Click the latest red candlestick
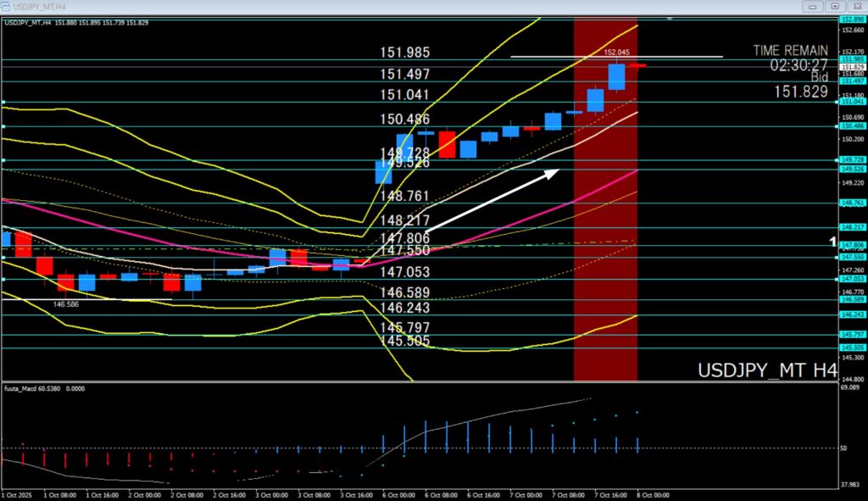The height and width of the screenshot is (501, 868). (637, 64)
